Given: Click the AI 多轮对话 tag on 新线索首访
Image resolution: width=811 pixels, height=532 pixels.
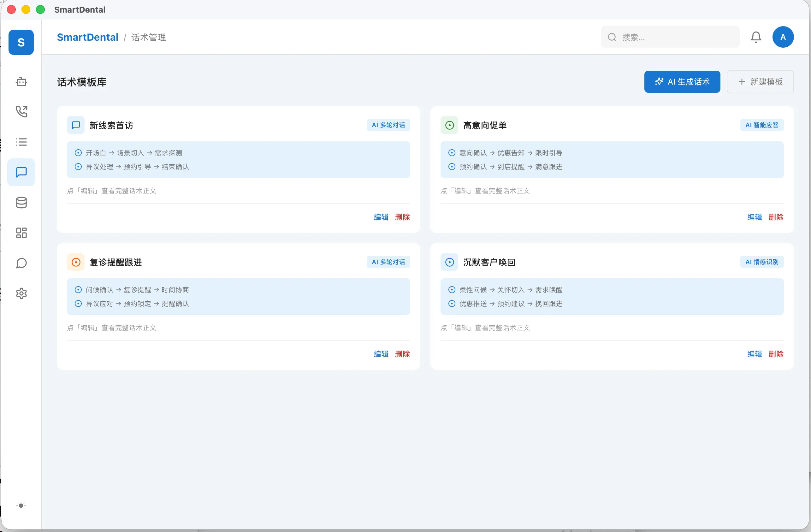Looking at the screenshot, I should point(388,125).
